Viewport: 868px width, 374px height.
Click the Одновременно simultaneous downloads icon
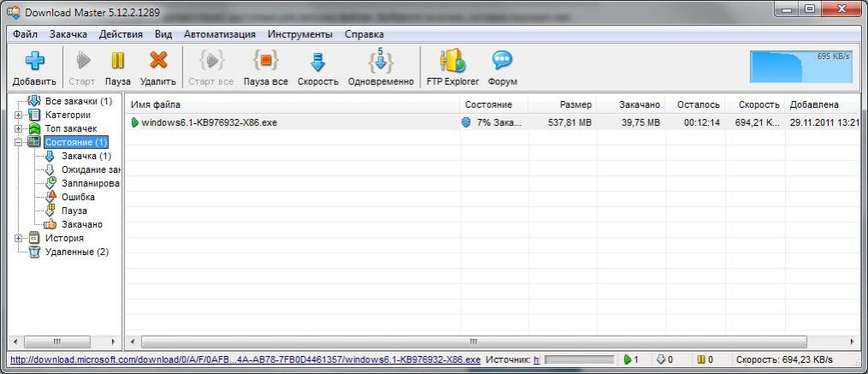380,60
